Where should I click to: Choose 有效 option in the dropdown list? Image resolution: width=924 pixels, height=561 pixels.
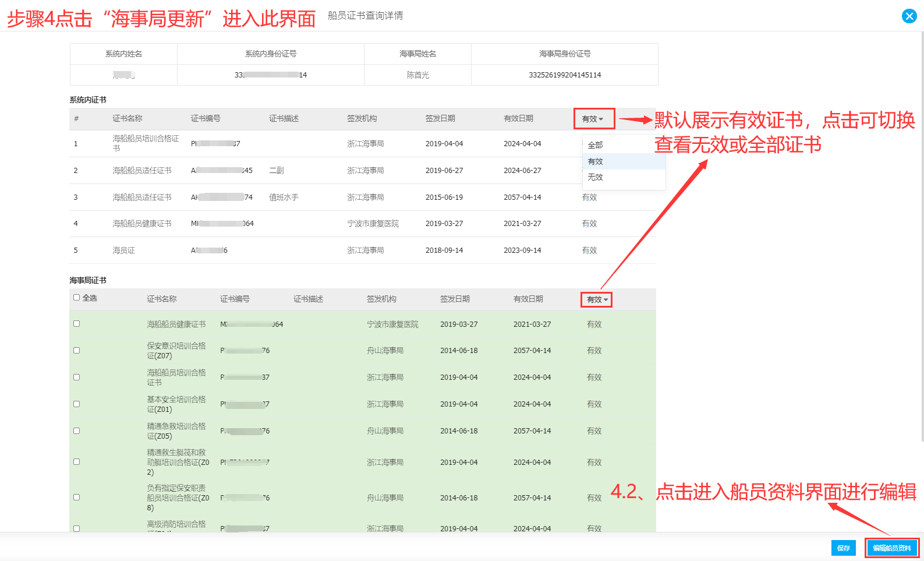(x=624, y=161)
